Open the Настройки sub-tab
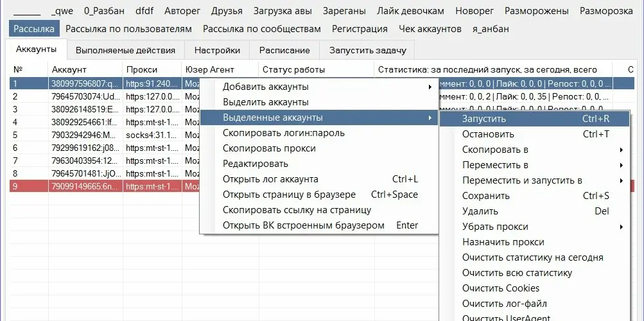Screen dimensions: 644x321 (217, 51)
